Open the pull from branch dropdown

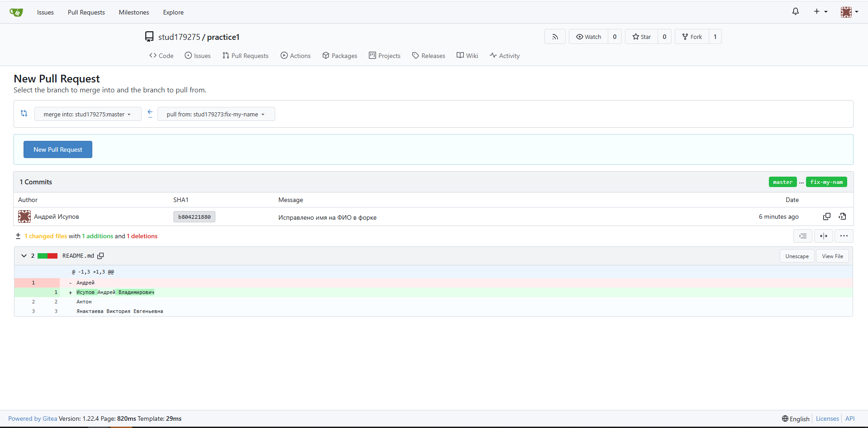click(x=216, y=114)
